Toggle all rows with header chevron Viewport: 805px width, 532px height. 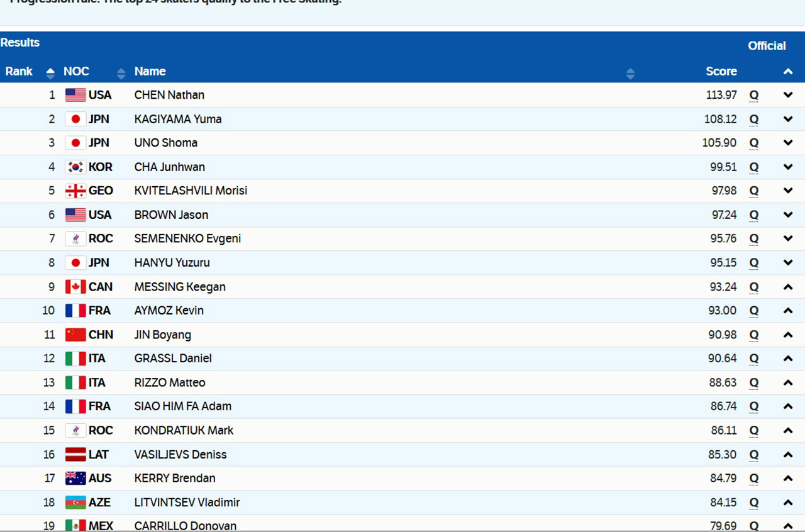[x=788, y=72]
